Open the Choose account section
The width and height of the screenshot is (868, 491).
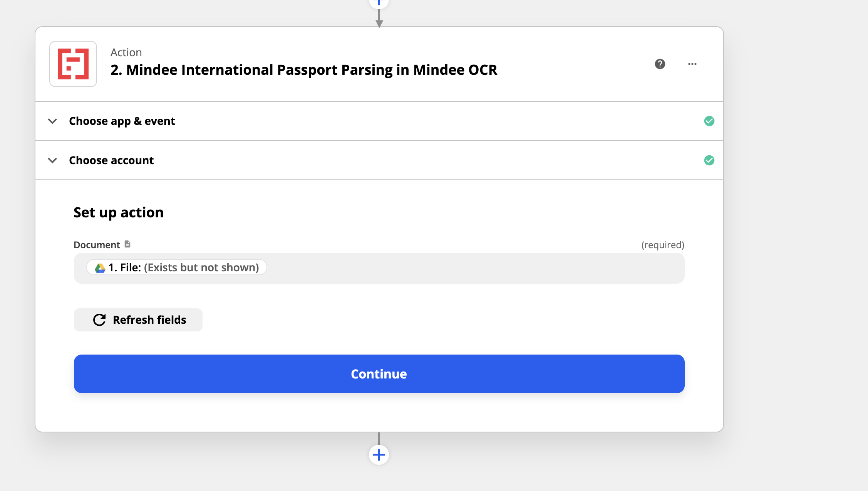(111, 160)
